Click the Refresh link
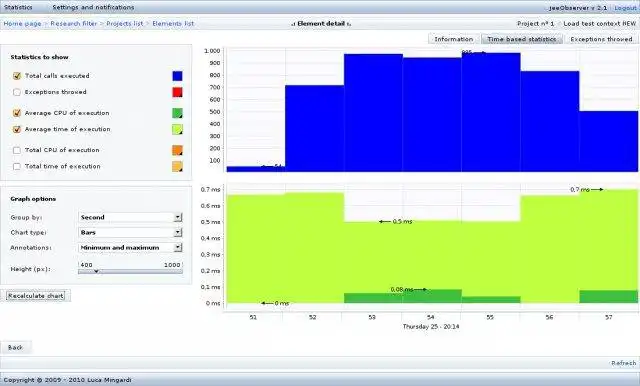The width and height of the screenshot is (640, 386). [624, 363]
